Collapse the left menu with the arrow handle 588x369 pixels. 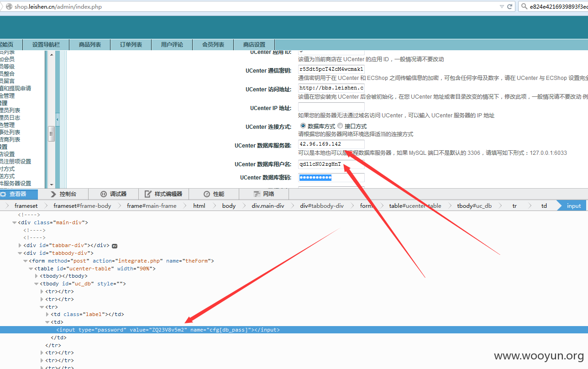58,119
